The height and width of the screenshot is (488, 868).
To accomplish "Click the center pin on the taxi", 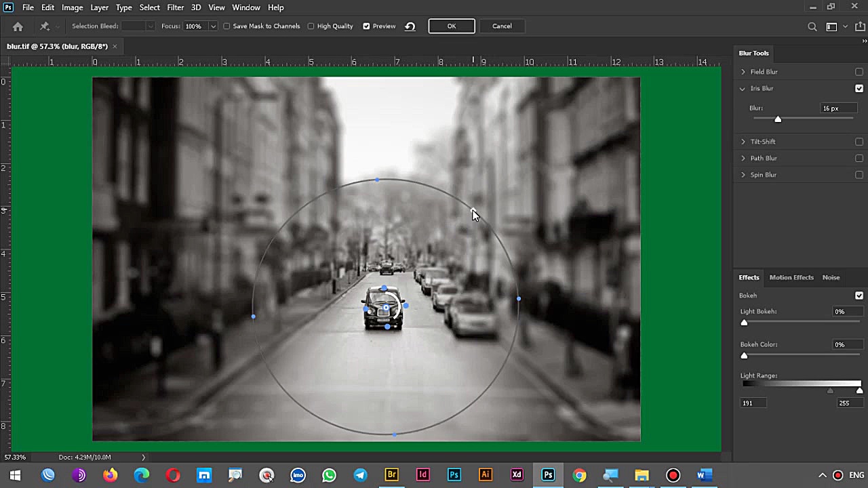I will coord(386,308).
